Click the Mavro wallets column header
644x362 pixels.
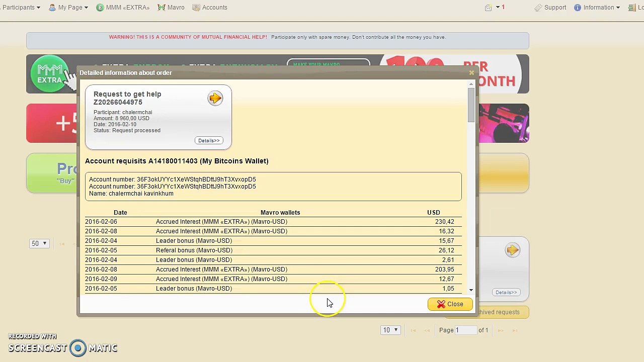[x=280, y=213]
